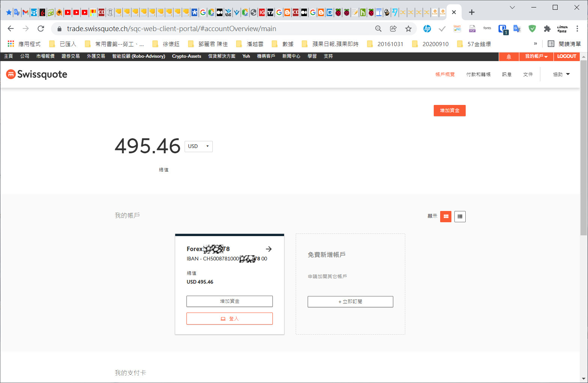Click the 免費新增帳戶 heading
The width and height of the screenshot is (588, 383).
pyautogui.click(x=326, y=255)
